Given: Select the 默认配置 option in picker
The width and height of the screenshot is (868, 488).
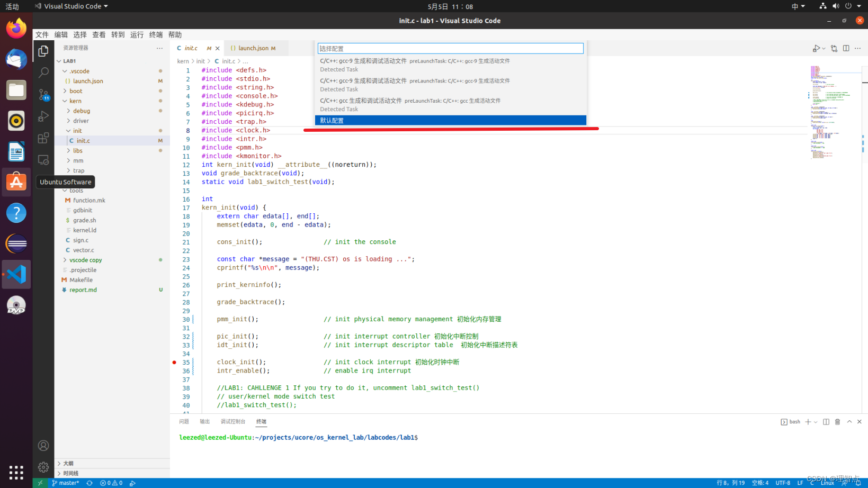Looking at the screenshot, I should pyautogui.click(x=451, y=121).
